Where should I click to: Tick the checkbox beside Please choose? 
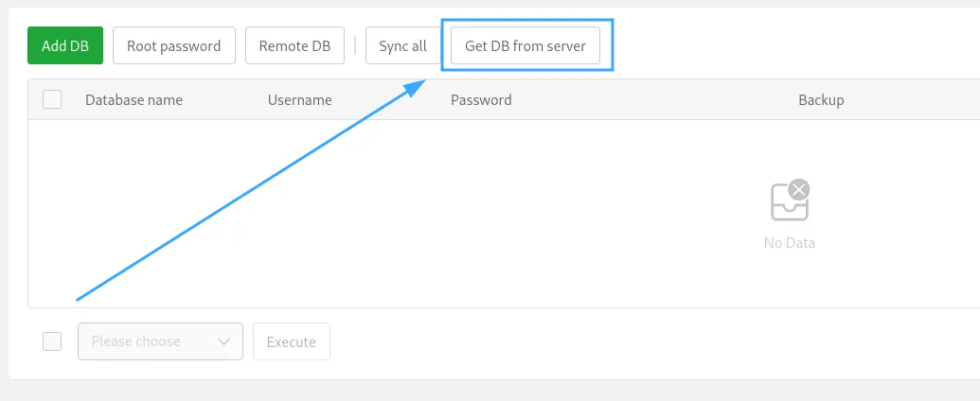52,341
